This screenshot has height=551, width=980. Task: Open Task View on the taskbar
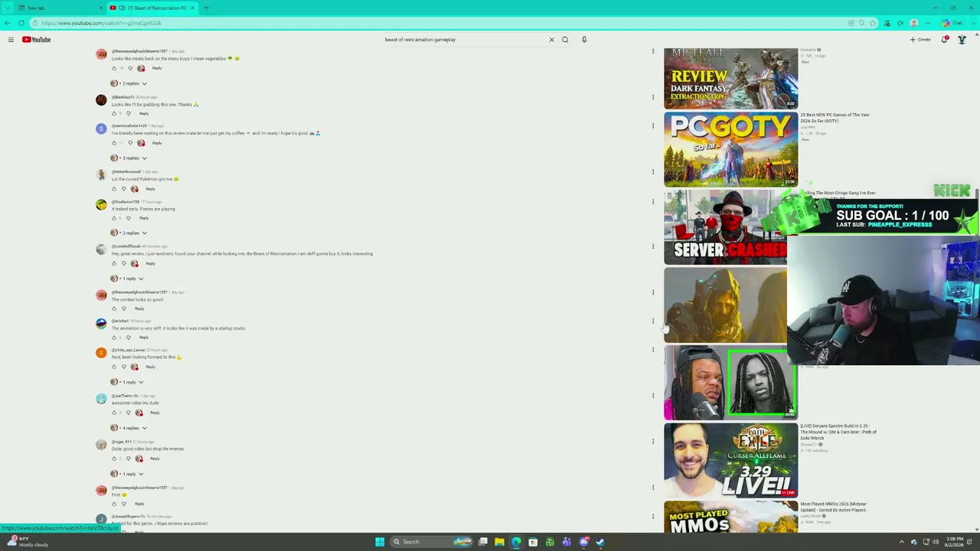pos(483,542)
